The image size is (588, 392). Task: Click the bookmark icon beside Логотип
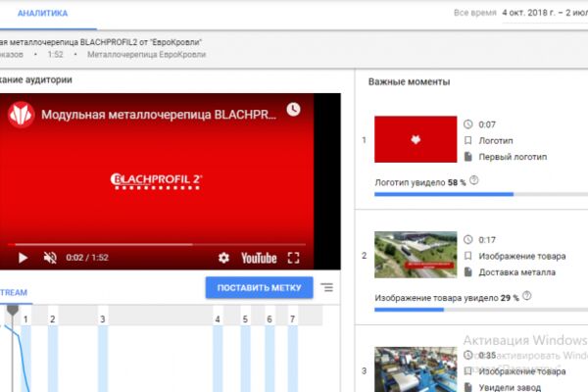click(x=468, y=140)
